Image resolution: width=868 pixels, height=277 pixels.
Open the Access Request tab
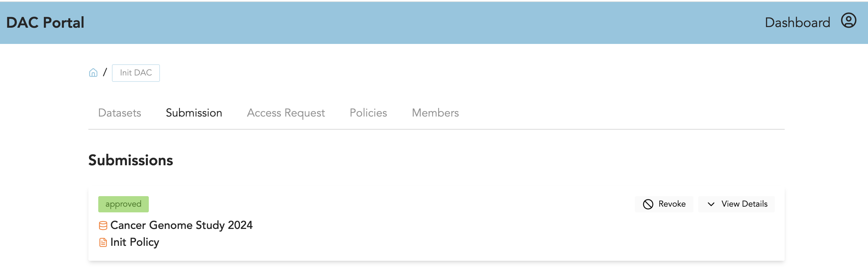(x=286, y=113)
